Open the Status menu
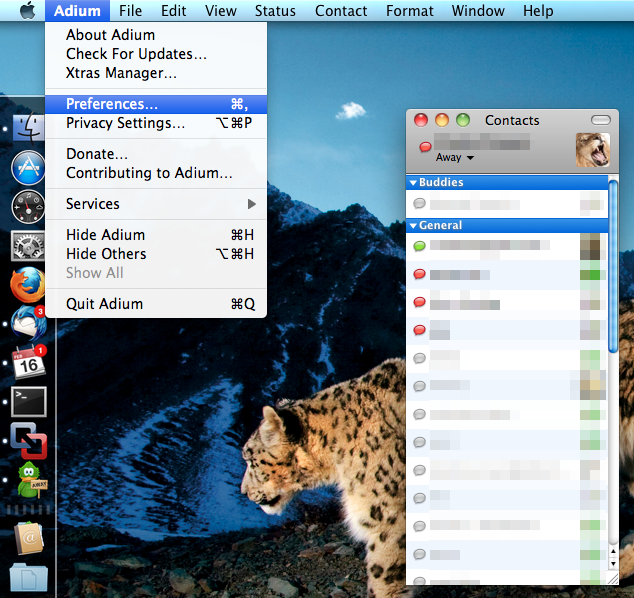 [275, 11]
